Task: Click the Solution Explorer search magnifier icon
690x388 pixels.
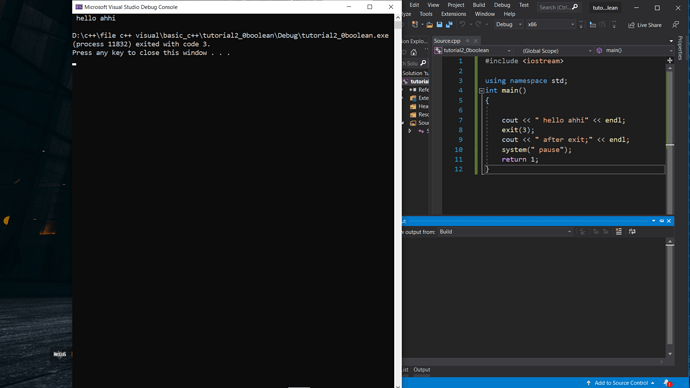Action: tap(423, 63)
